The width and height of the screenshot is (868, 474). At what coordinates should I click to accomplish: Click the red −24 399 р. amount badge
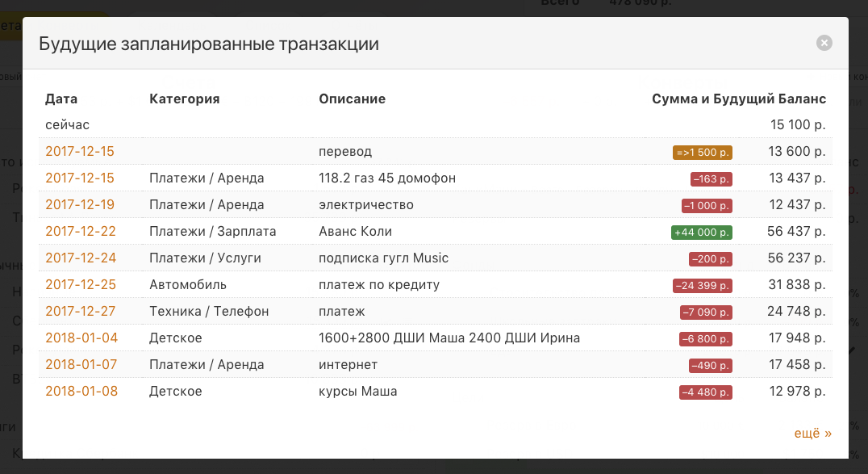click(703, 285)
